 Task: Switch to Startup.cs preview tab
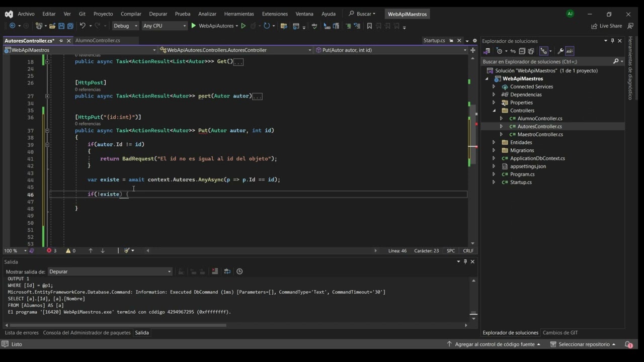[434, 40]
